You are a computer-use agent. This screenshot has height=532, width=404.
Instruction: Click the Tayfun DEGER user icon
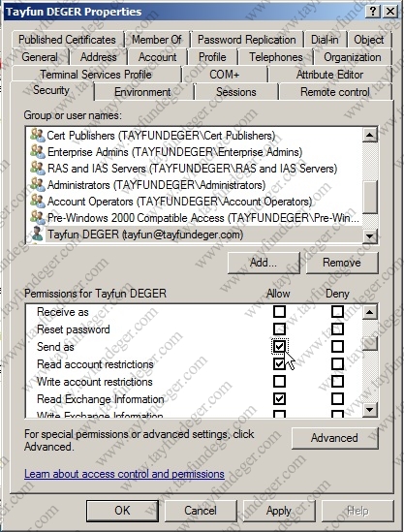[38, 235]
